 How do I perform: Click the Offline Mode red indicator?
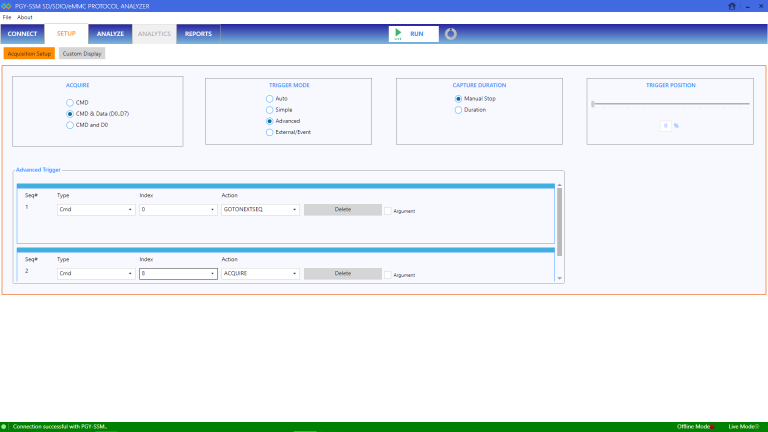click(x=713, y=427)
